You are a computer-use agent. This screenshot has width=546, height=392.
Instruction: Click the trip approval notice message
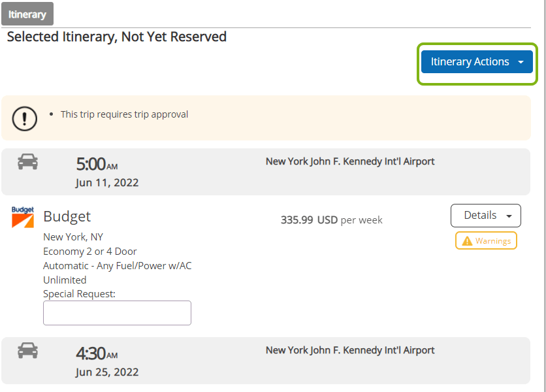[124, 114]
